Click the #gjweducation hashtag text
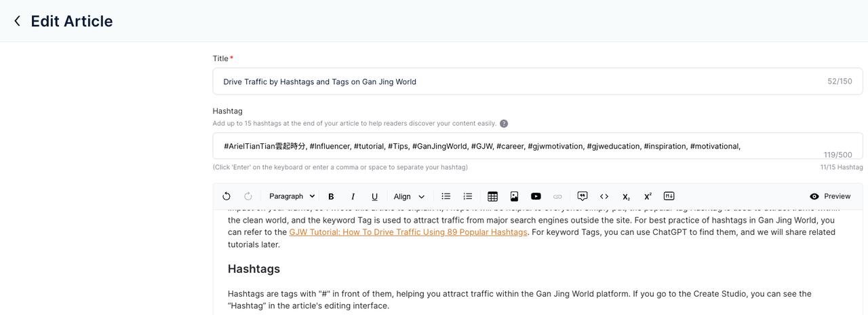The image size is (868, 315). (x=614, y=146)
